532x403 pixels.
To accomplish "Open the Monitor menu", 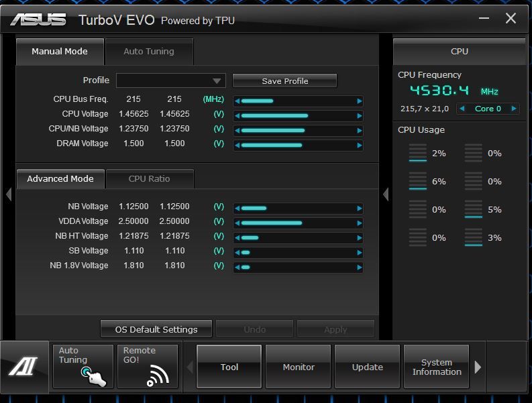I will pos(299,367).
